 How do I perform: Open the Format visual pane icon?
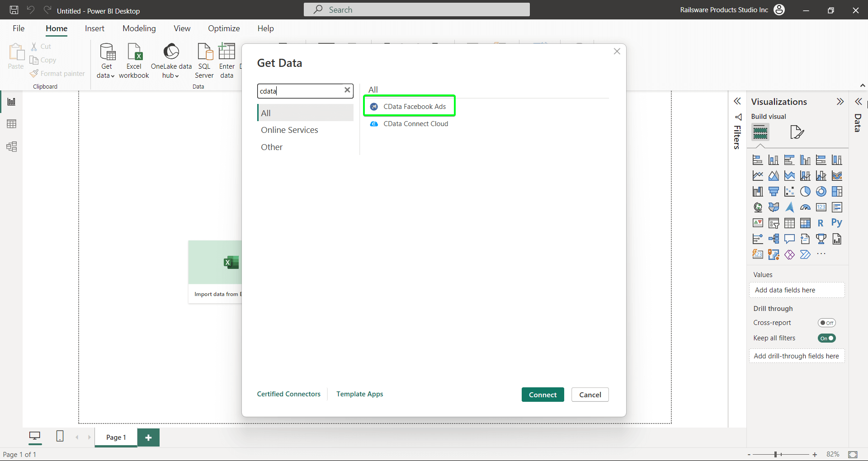[x=797, y=132]
